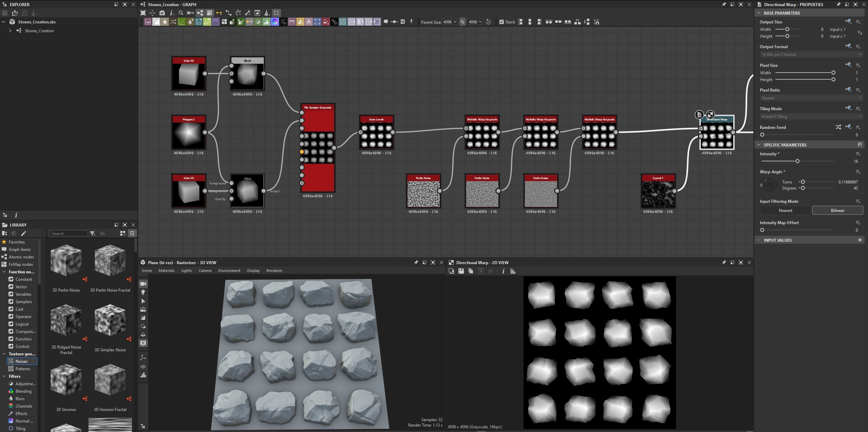Viewport: 868px width, 432px height.
Task: Collapse the SPECIFIC PARAMETERS section
Action: [x=759, y=145]
